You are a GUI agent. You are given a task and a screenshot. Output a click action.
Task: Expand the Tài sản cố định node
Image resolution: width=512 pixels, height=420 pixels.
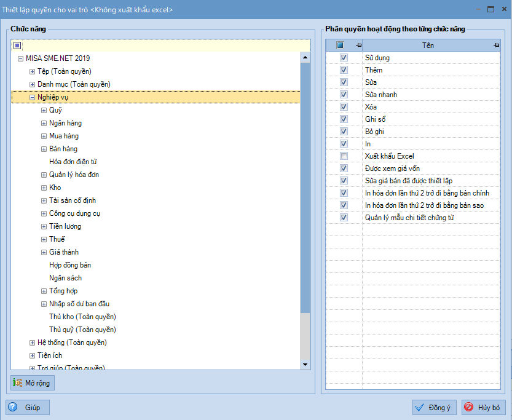(x=44, y=200)
